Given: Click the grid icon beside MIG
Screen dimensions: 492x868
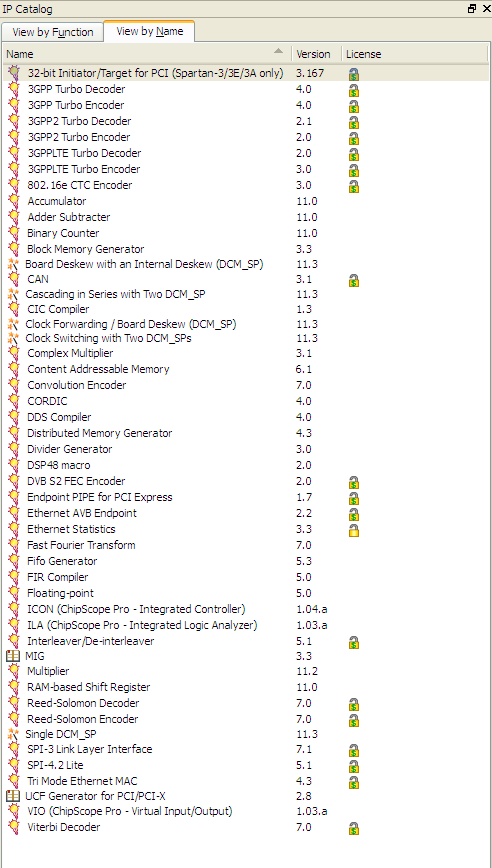Looking at the screenshot, I should [x=12, y=656].
